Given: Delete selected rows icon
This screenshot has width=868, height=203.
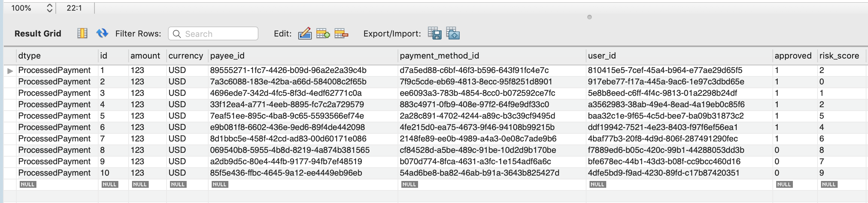Looking at the screenshot, I should tap(341, 33).
